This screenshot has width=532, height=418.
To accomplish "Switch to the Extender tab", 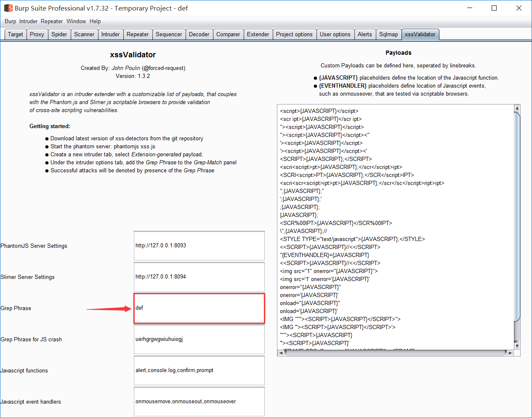I will point(258,35).
